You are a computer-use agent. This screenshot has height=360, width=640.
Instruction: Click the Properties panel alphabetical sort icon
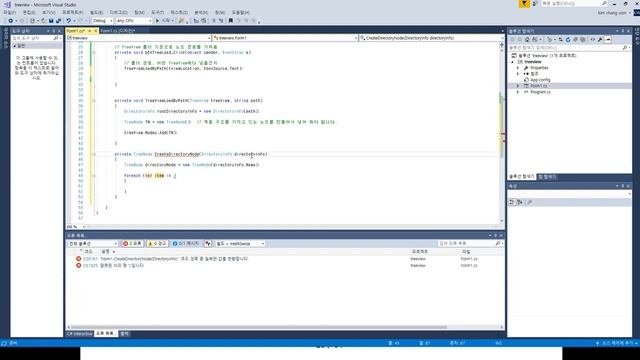click(520, 202)
